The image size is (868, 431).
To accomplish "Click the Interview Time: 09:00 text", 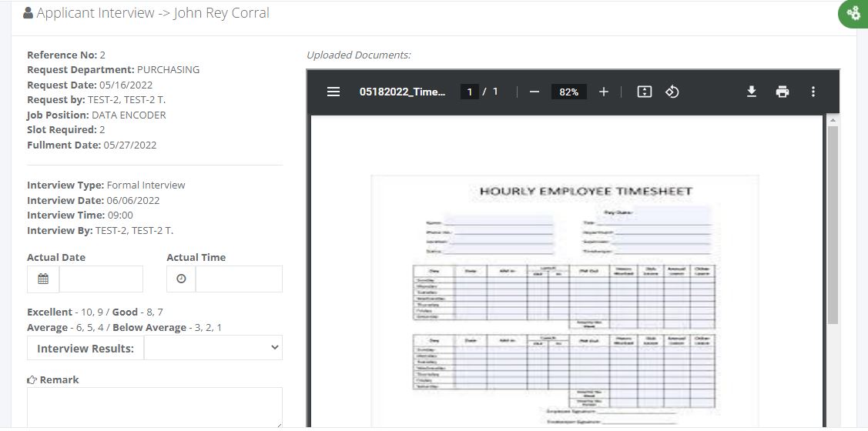I will point(80,215).
